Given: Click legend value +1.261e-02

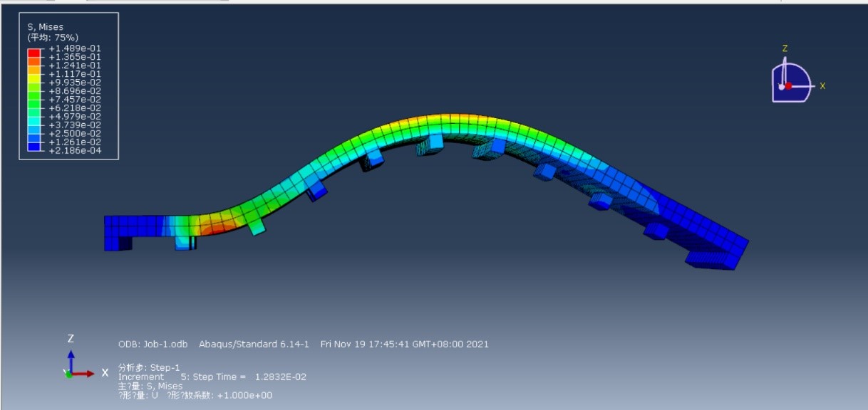Looking at the screenshot, I should point(74,142).
